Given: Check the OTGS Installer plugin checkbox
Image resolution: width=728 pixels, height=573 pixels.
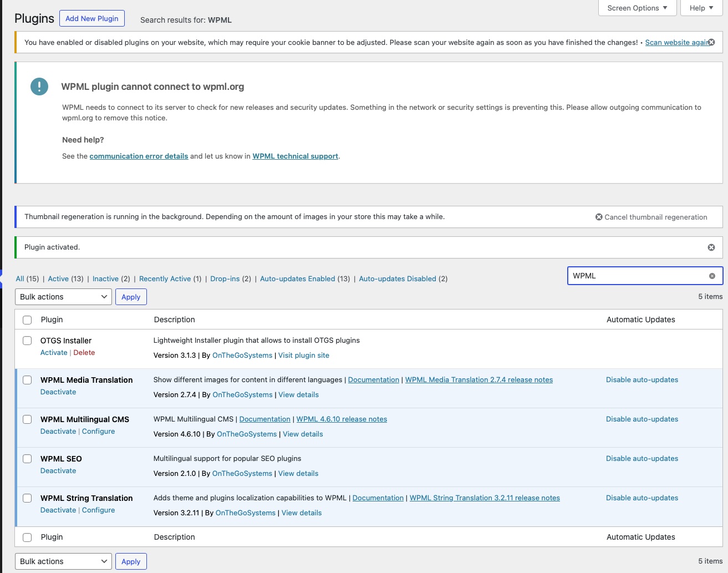Looking at the screenshot, I should click(27, 341).
